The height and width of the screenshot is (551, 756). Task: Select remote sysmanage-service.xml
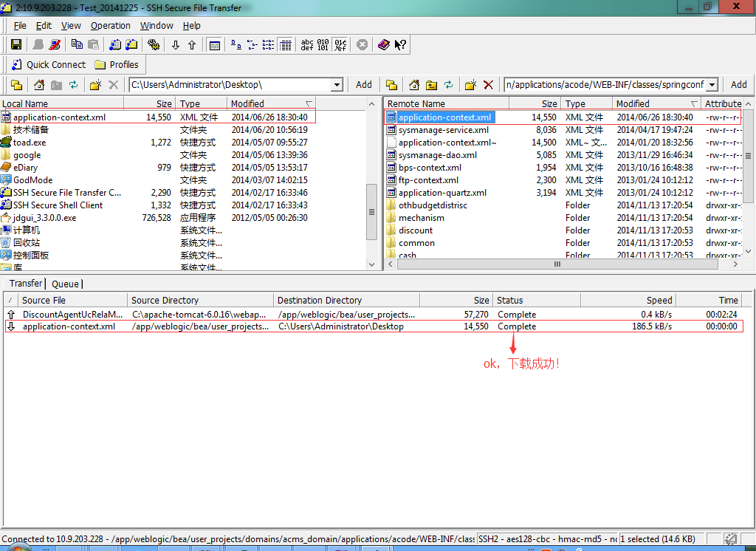pyautogui.click(x=443, y=130)
